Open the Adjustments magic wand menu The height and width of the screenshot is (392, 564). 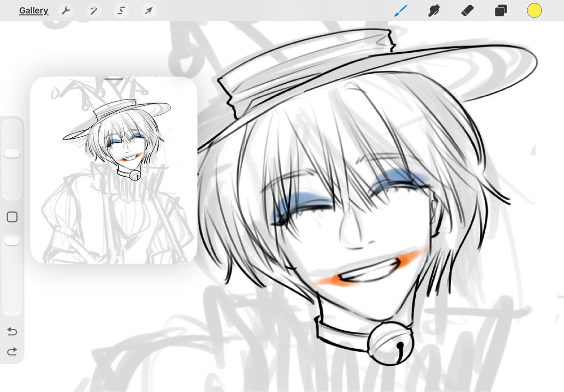(x=94, y=10)
